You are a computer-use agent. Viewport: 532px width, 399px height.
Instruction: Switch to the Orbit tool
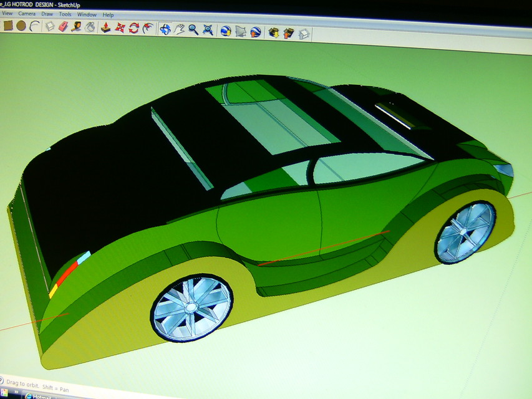coord(165,29)
